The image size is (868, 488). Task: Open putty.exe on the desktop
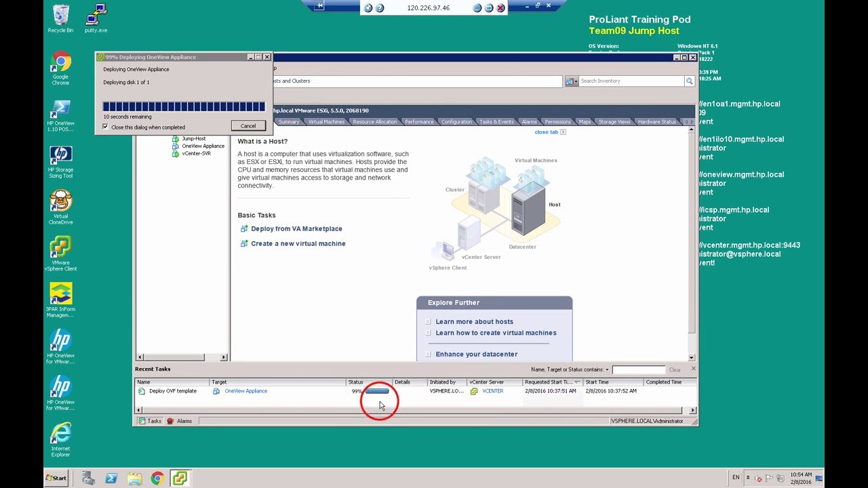96,18
